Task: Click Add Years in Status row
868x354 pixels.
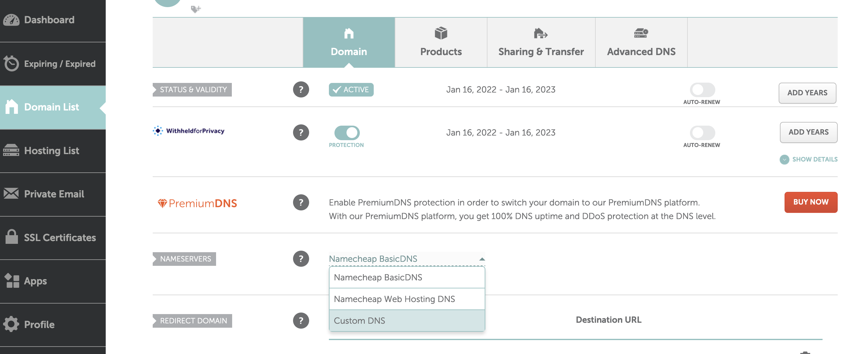Action: [807, 93]
